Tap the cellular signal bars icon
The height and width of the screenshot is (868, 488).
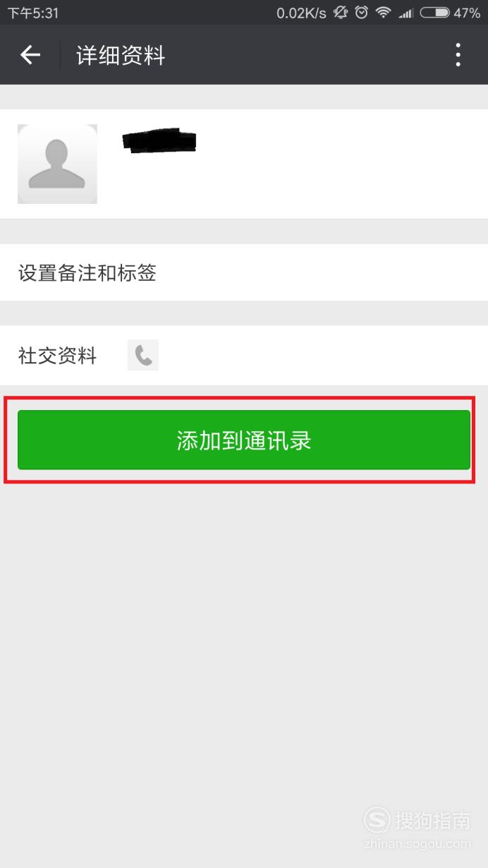click(405, 13)
